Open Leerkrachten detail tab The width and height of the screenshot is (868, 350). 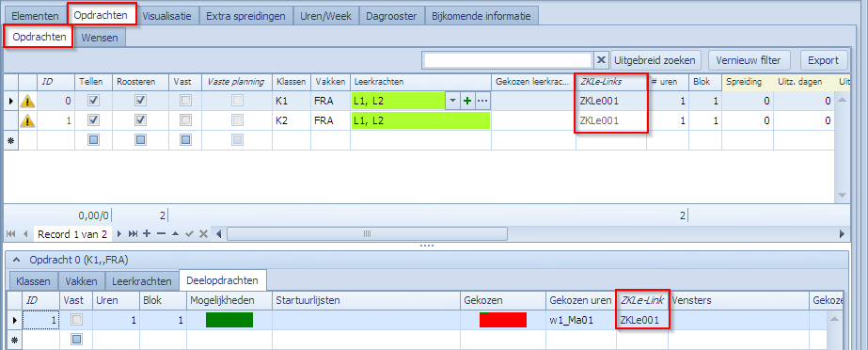pos(142,280)
